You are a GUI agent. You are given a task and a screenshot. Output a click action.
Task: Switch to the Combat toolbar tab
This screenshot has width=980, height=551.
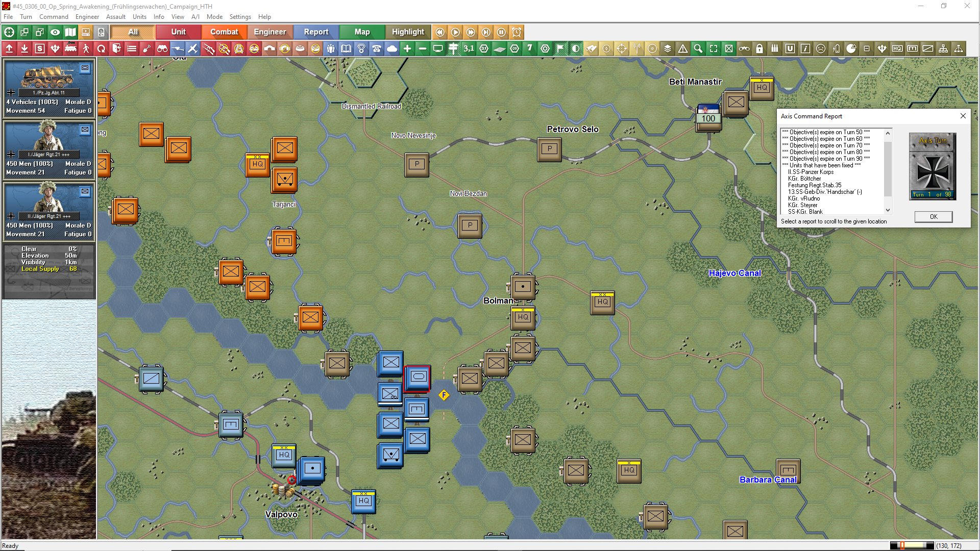click(x=224, y=32)
